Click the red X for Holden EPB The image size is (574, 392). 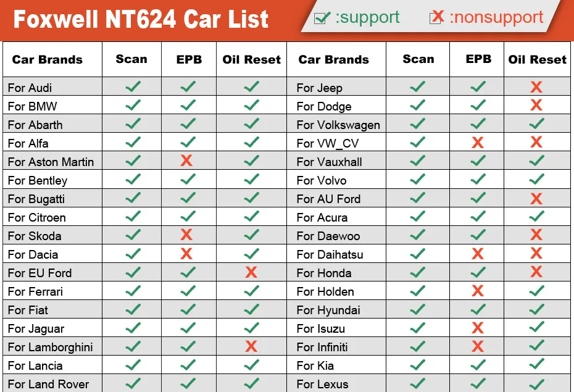click(x=478, y=291)
